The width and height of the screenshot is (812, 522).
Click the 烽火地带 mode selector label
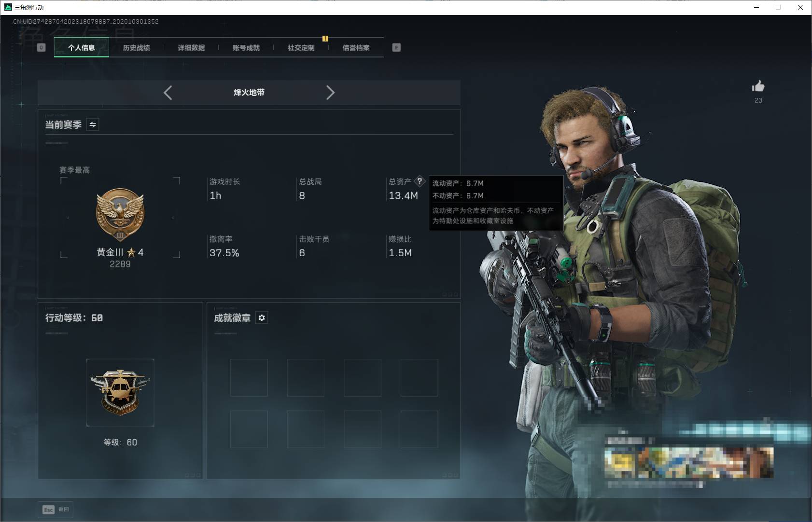pyautogui.click(x=249, y=93)
